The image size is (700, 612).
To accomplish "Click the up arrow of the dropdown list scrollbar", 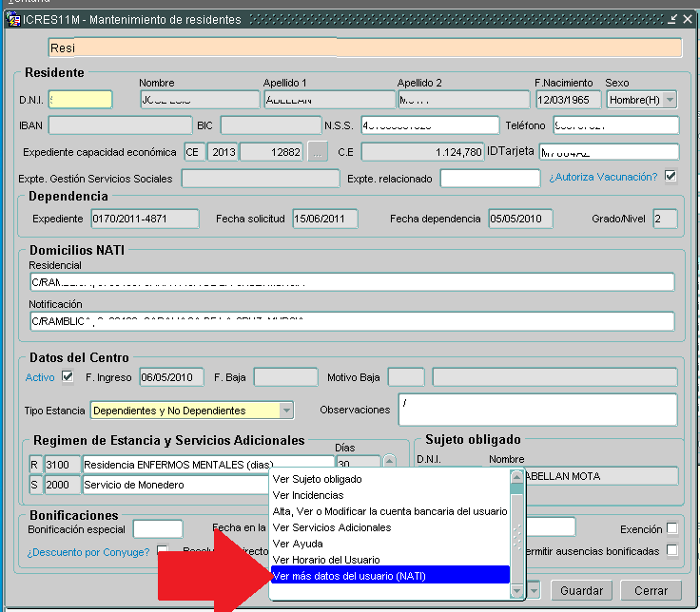I will point(516,477).
